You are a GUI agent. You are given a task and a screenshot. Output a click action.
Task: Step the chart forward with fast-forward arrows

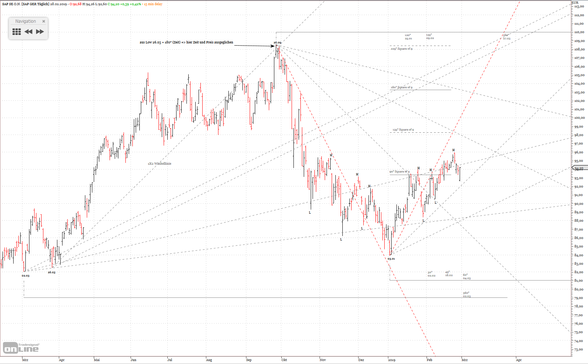tap(40, 32)
